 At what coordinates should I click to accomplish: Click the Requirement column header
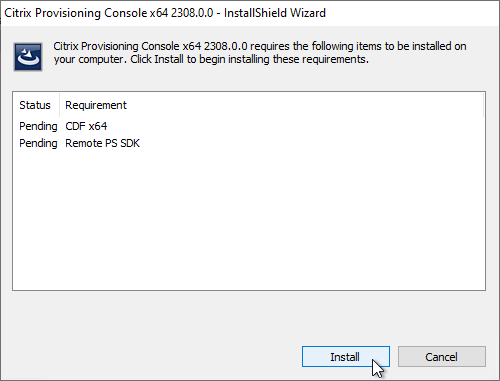tap(96, 105)
